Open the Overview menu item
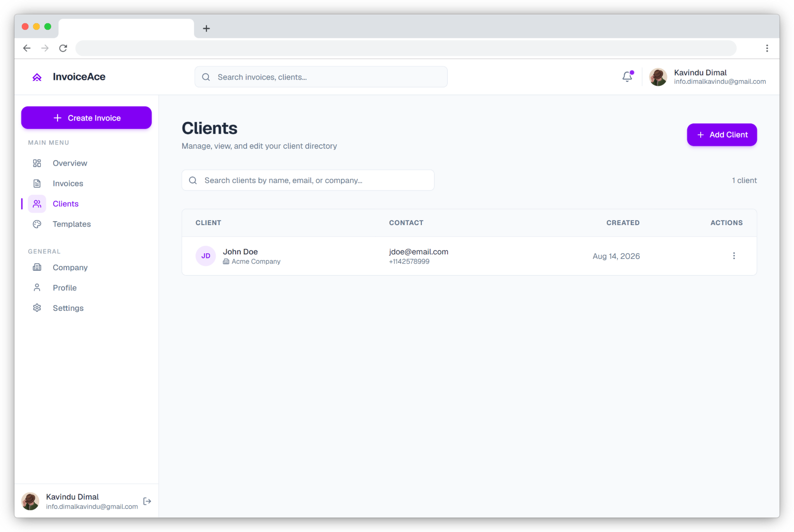The image size is (794, 532). point(86,163)
